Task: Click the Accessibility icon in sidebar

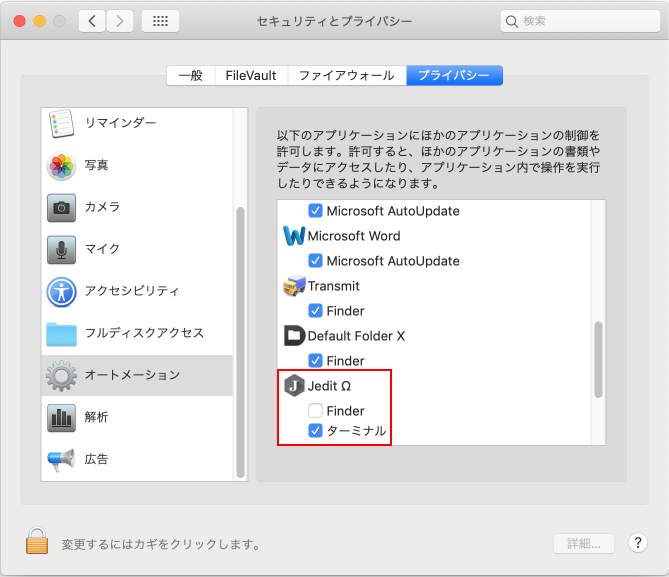Action: 61,292
